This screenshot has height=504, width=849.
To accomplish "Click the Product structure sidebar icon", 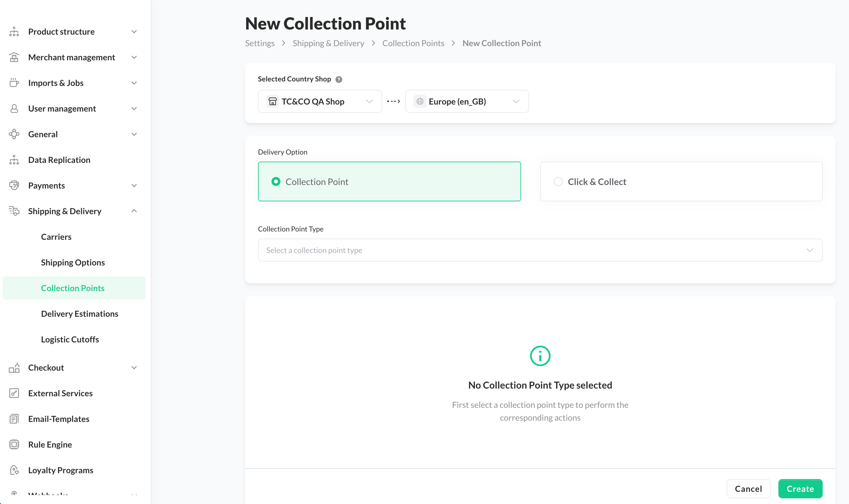I will point(14,32).
